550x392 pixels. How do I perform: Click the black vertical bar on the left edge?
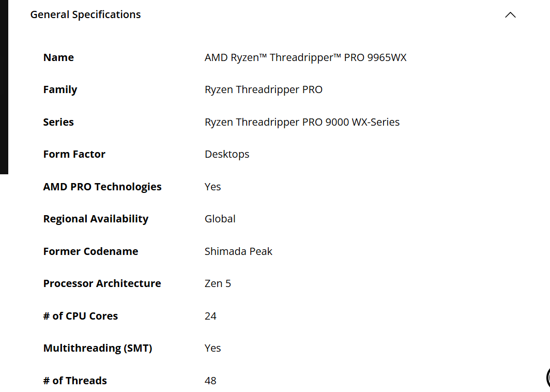click(x=4, y=87)
